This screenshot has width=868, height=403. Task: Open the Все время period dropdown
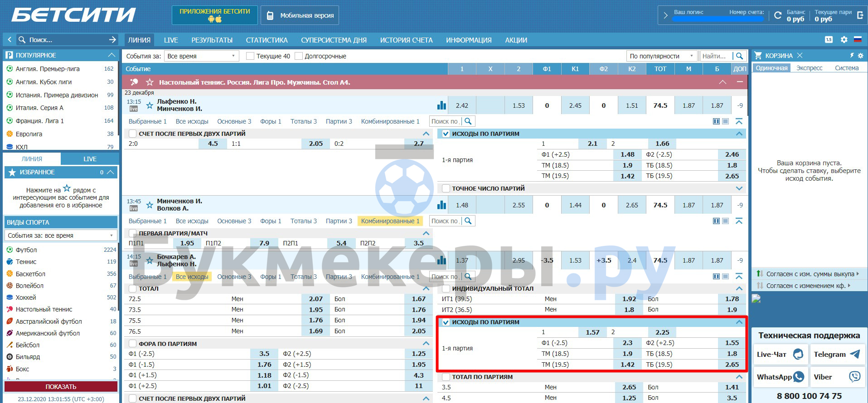pyautogui.click(x=201, y=56)
